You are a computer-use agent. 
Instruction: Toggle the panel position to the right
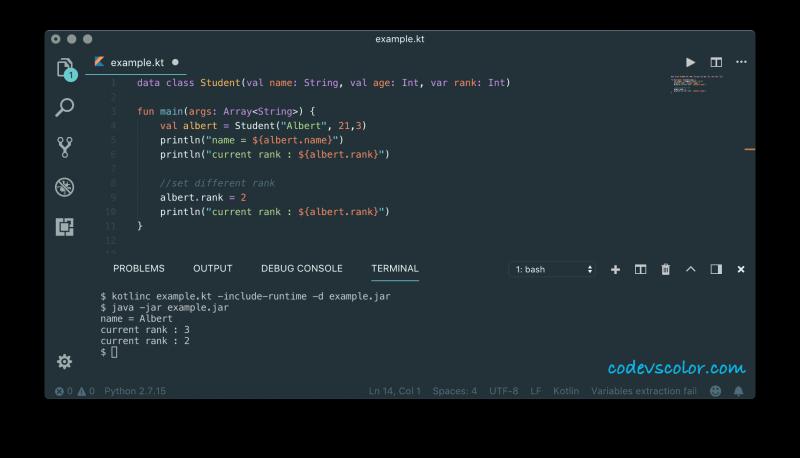coord(716,269)
